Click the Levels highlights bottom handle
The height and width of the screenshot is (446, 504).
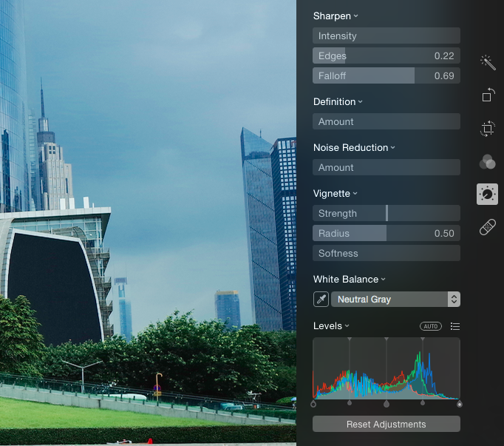[x=423, y=402]
